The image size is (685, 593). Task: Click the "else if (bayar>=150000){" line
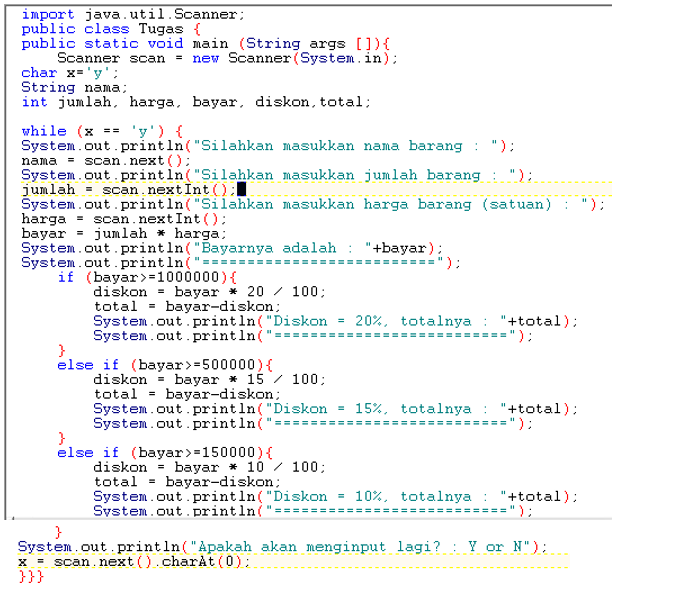coord(165,453)
